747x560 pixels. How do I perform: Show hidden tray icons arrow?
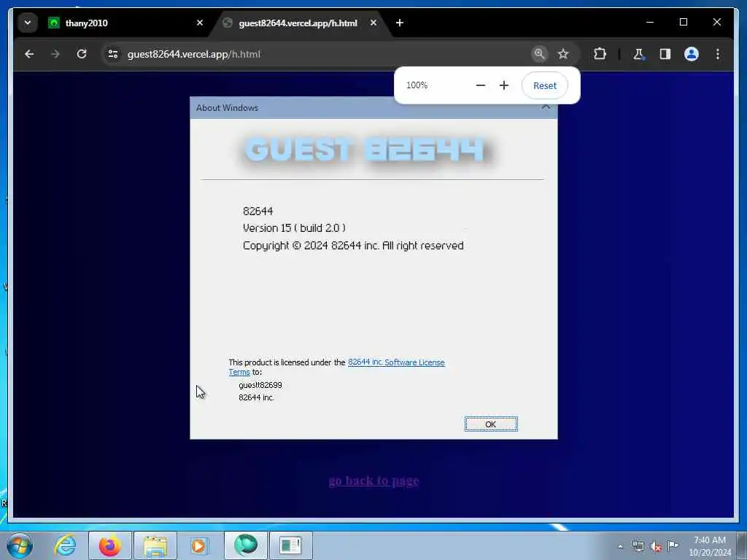(620, 546)
